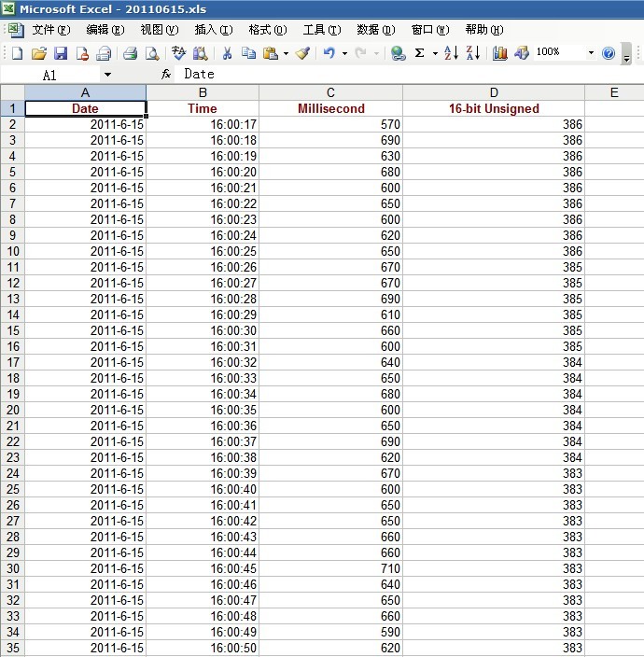Select column E header
Screen dimensions: 644x657
(x=614, y=92)
